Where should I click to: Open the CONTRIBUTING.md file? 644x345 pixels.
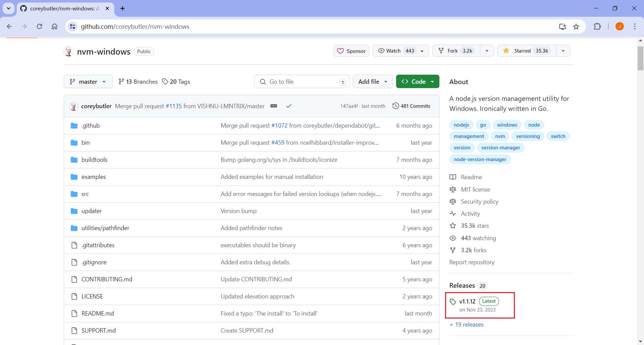(x=107, y=279)
